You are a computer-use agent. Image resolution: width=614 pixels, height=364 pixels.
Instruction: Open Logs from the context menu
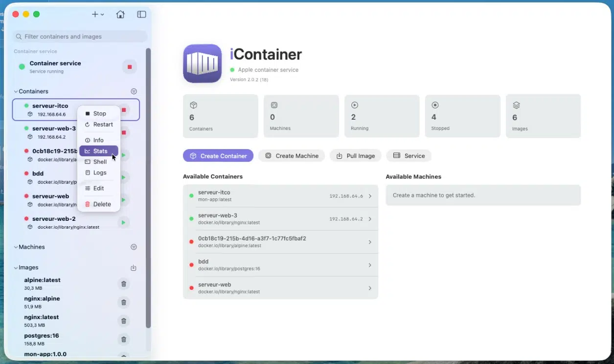(x=99, y=172)
